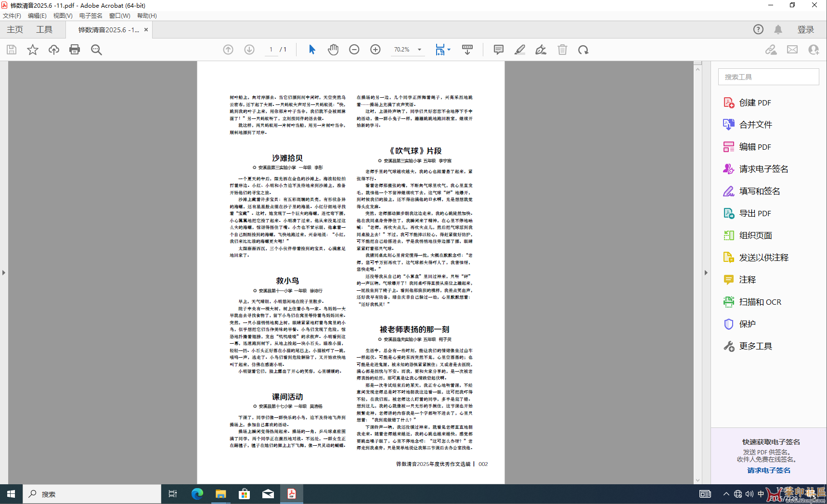Open the notifications bell
This screenshot has width=827, height=504.
click(778, 29)
